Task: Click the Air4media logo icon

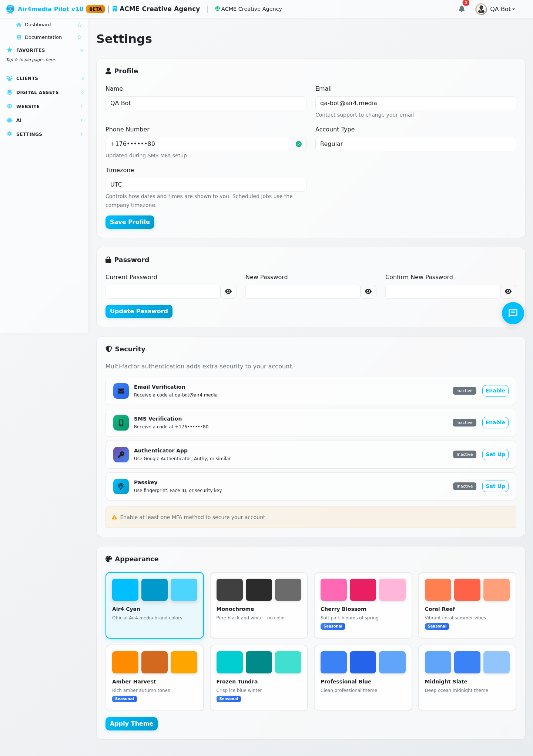Action: 10,9
